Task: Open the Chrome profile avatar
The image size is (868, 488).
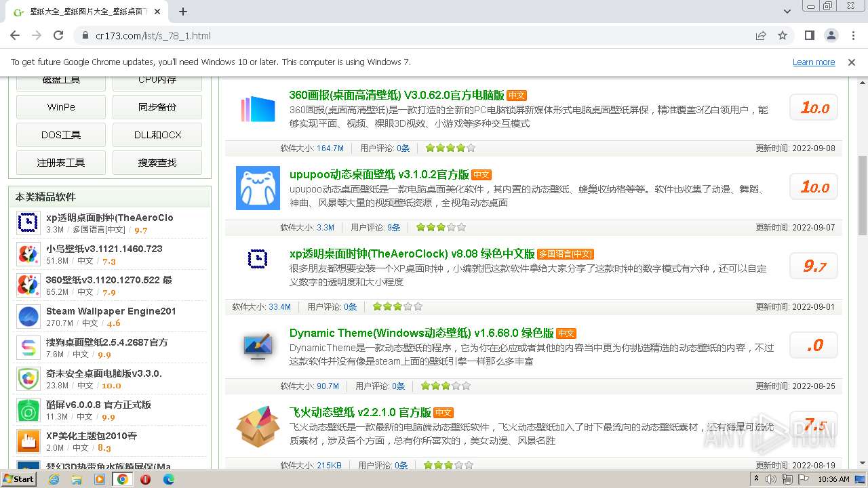Action: pyautogui.click(x=831, y=35)
